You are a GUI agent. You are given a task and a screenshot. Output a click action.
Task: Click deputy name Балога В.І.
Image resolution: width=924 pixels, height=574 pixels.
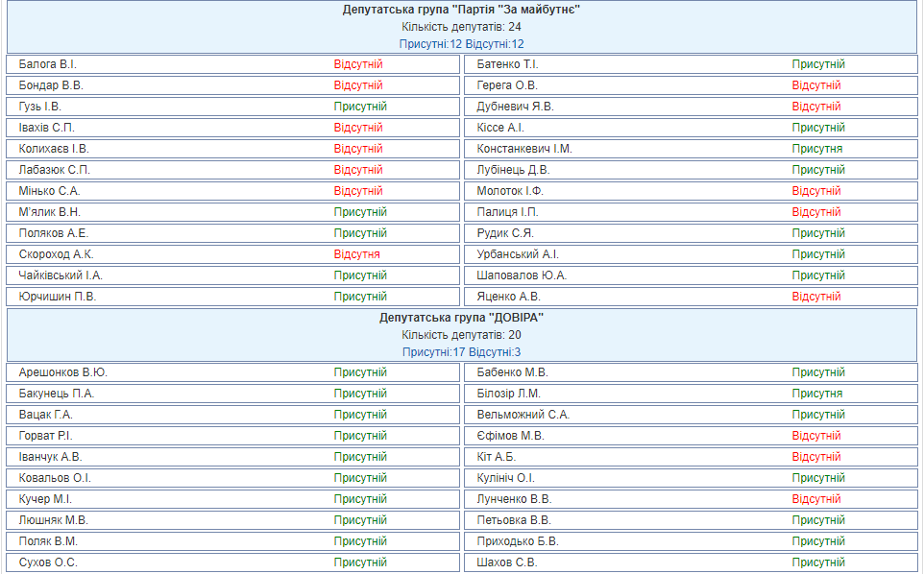tap(47, 64)
